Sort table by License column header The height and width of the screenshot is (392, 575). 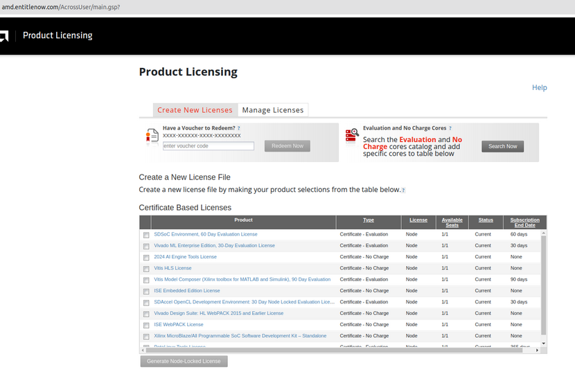[418, 220]
